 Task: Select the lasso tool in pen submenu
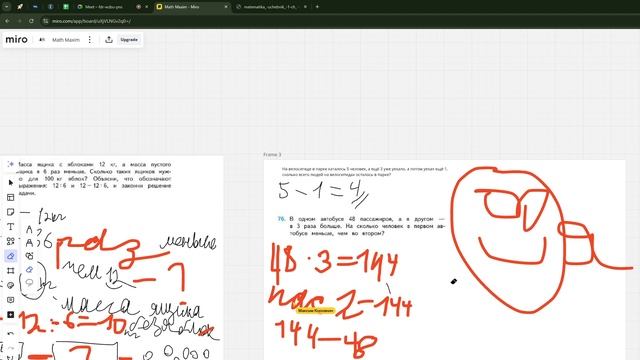(29, 282)
